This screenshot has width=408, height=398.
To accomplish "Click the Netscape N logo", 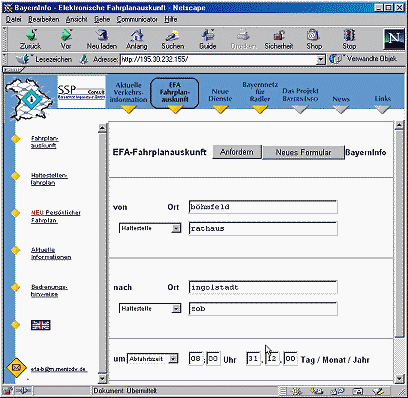I will point(394,39).
